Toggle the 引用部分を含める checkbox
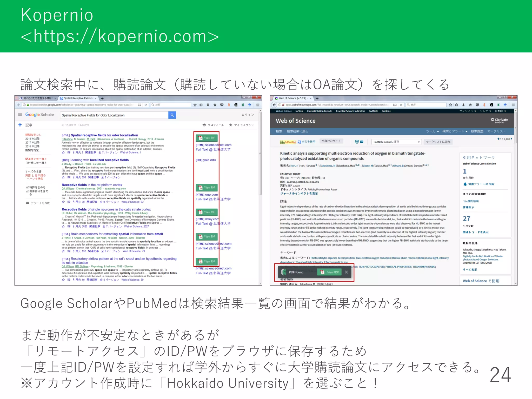 (27, 191)
